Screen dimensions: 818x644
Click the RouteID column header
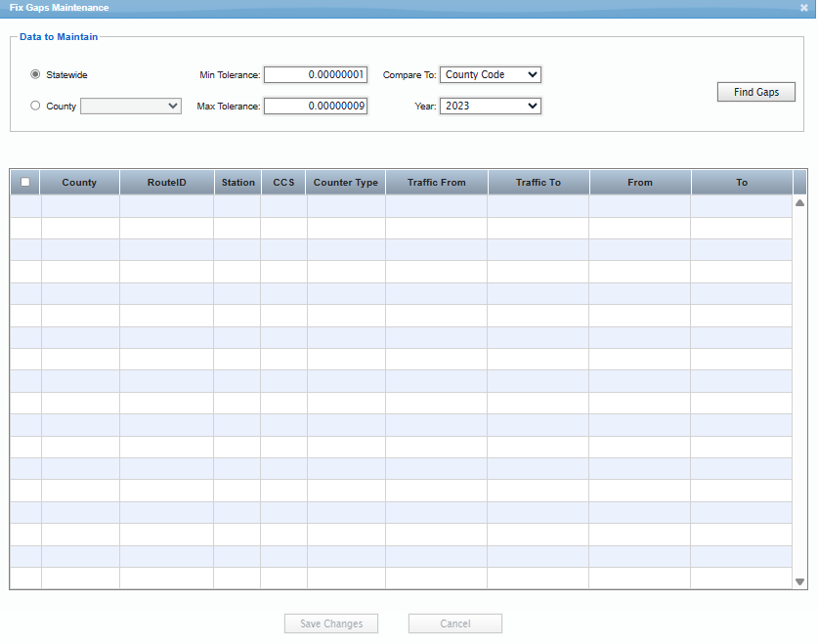(x=166, y=181)
